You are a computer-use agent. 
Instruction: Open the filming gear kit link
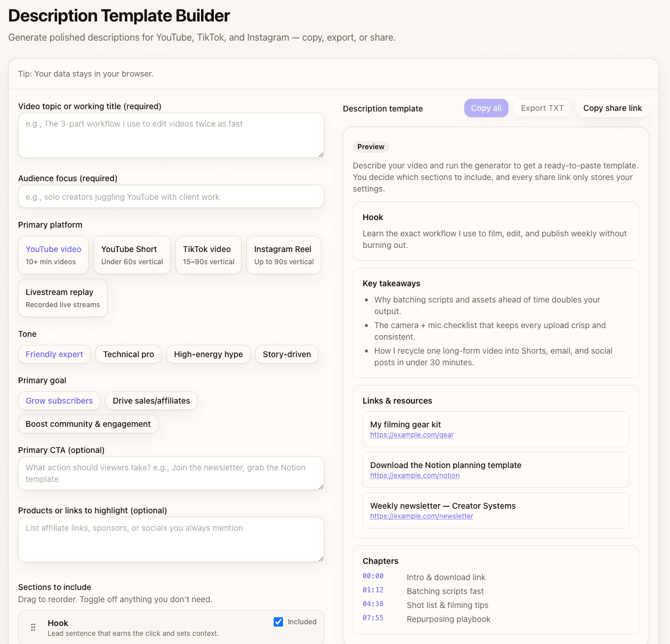click(411, 434)
